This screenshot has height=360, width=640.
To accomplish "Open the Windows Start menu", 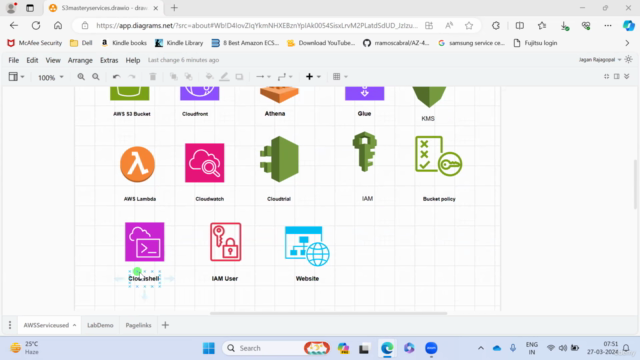I will click(209, 348).
